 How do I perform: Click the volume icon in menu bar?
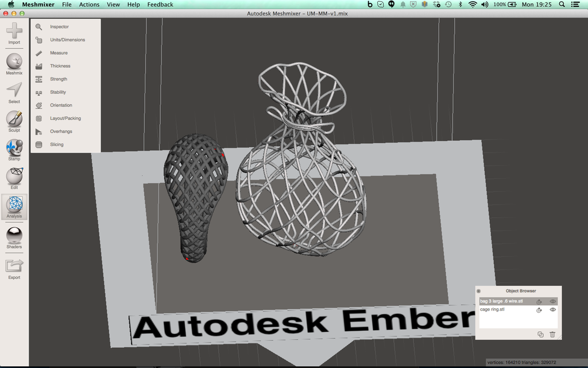pos(485,5)
